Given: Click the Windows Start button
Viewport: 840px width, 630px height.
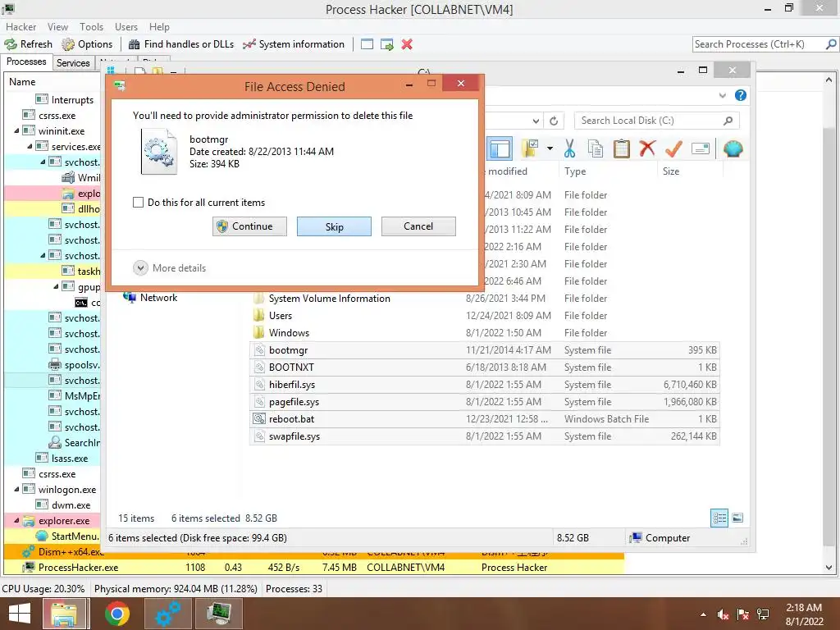Looking at the screenshot, I should click(20, 614).
